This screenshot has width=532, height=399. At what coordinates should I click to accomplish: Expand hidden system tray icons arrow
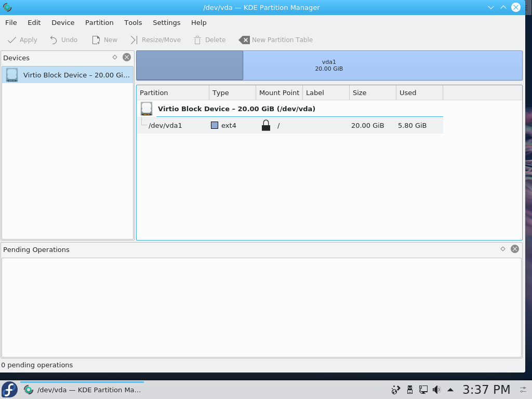coord(450,390)
